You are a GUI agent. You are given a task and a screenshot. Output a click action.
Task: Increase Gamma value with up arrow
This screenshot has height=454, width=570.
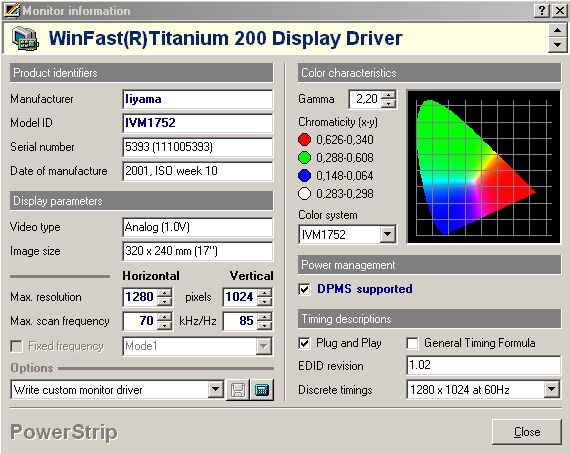pos(389,95)
